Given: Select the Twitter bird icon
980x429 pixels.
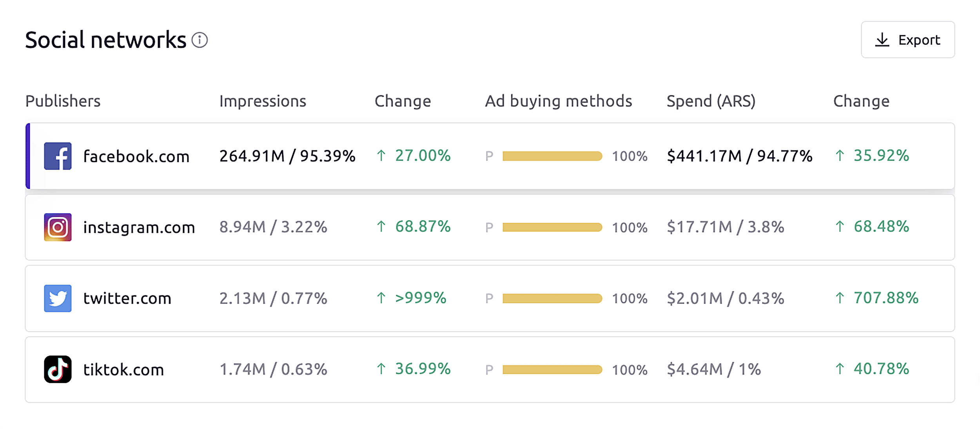Looking at the screenshot, I should pos(57,298).
